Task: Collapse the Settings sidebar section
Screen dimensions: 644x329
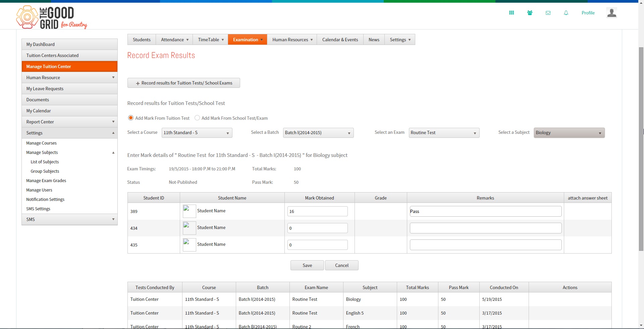Action: point(69,133)
